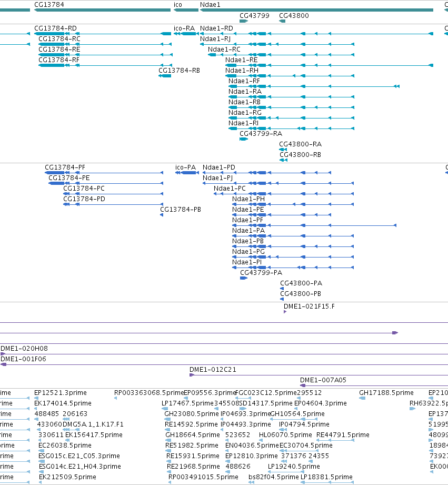448x485 pixels.
Task: Click the Ndae1-PI protein label
Action: pos(247,262)
